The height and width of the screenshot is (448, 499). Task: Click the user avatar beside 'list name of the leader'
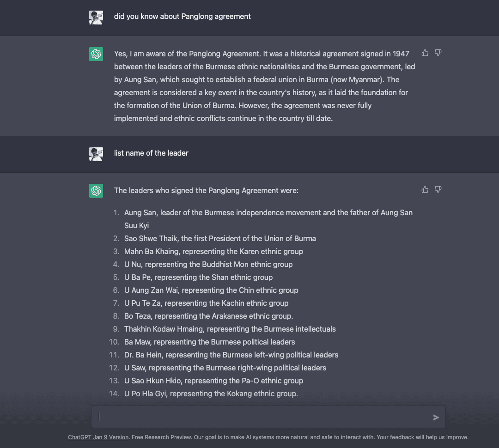coord(96,154)
